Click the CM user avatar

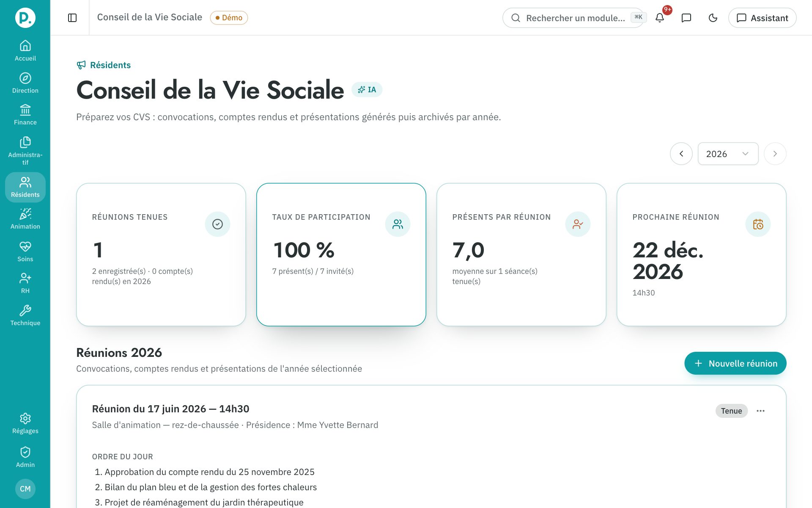click(x=25, y=489)
